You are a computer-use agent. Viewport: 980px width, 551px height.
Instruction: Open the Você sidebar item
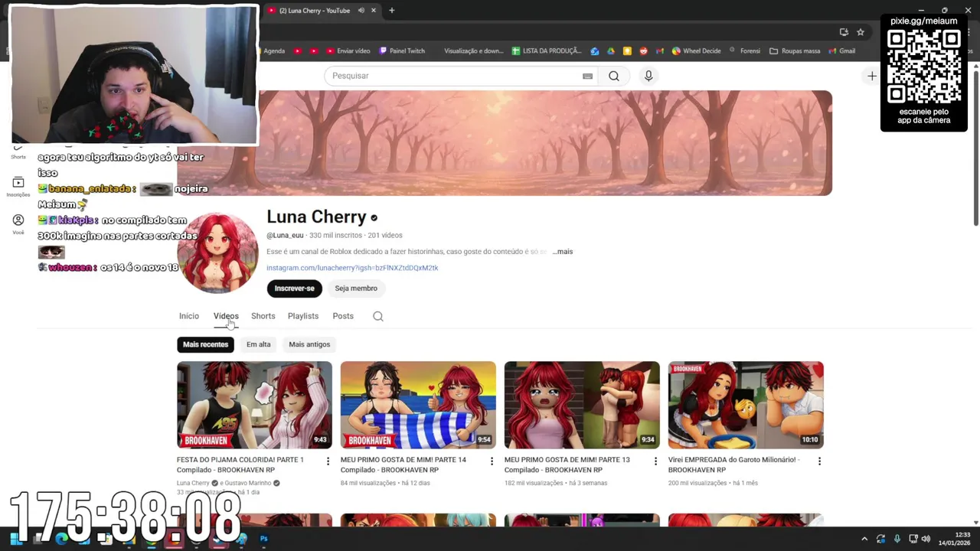[x=18, y=223]
